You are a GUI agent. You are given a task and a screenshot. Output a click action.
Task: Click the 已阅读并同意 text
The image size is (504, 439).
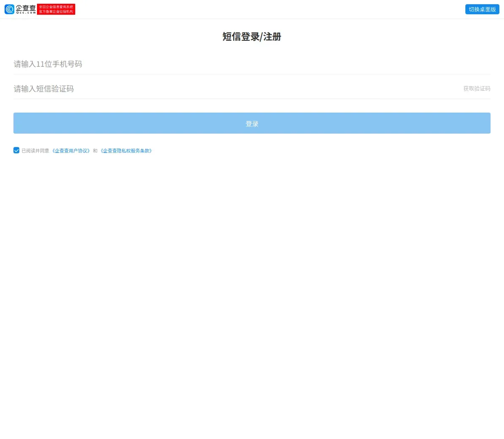(35, 151)
